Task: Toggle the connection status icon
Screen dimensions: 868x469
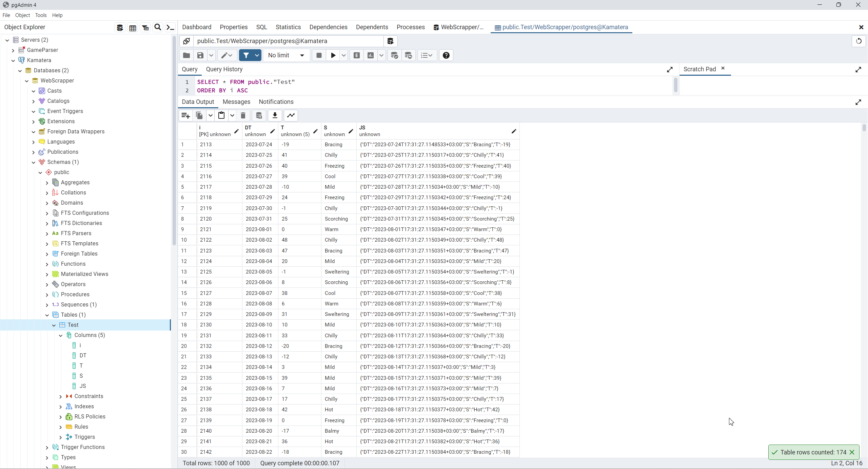Action: coord(186,41)
